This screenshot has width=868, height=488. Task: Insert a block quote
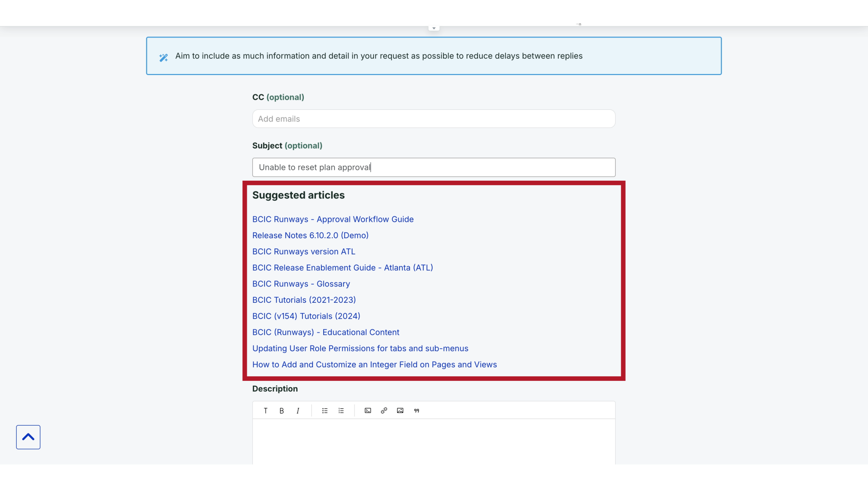pyautogui.click(x=416, y=411)
